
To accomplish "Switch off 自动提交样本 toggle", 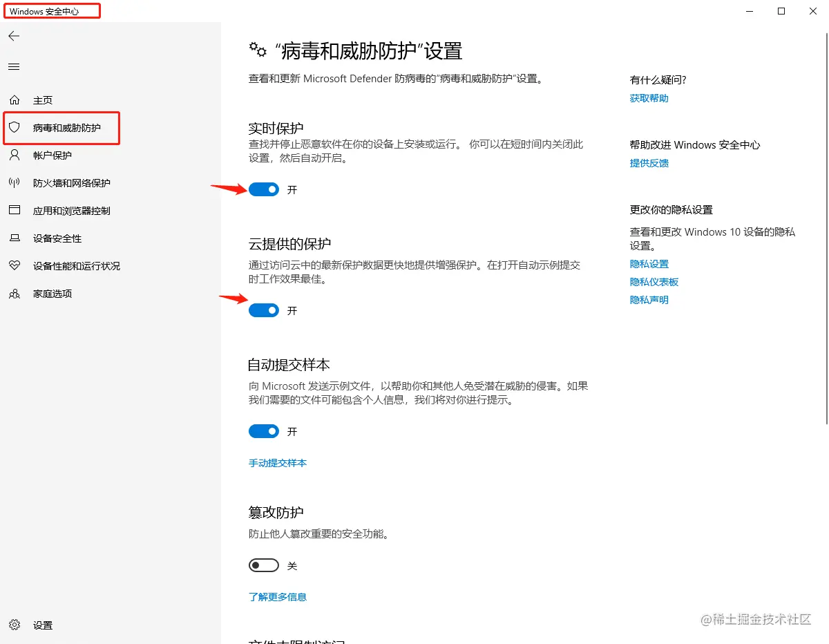I will [x=264, y=431].
